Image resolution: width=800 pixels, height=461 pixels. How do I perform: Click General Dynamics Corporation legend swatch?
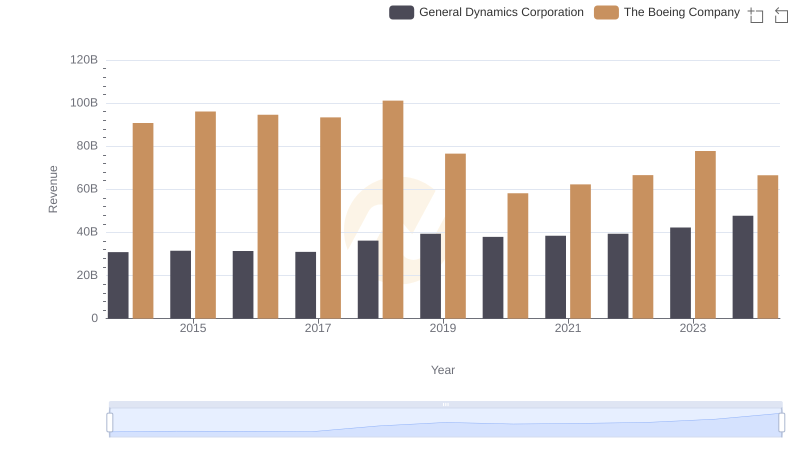coord(402,12)
